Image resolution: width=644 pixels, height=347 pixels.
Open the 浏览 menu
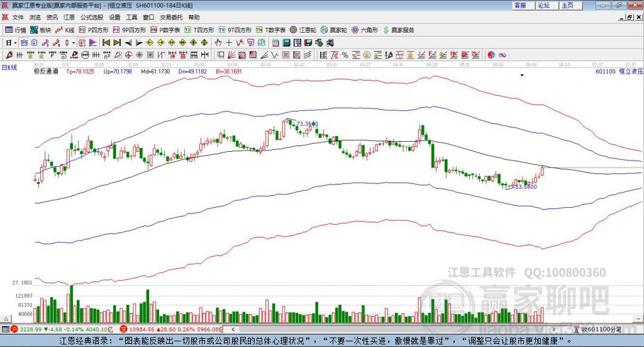click(x=35, y=17)
